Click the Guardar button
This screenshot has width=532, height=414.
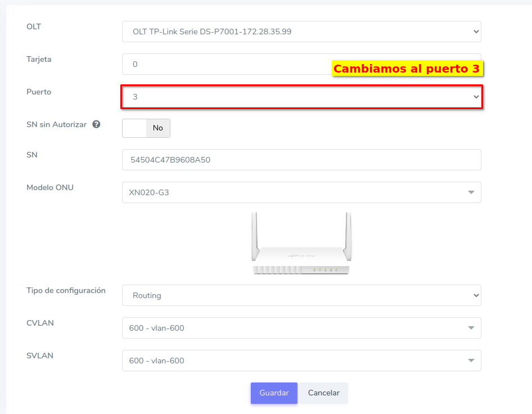tap(274, 393)
